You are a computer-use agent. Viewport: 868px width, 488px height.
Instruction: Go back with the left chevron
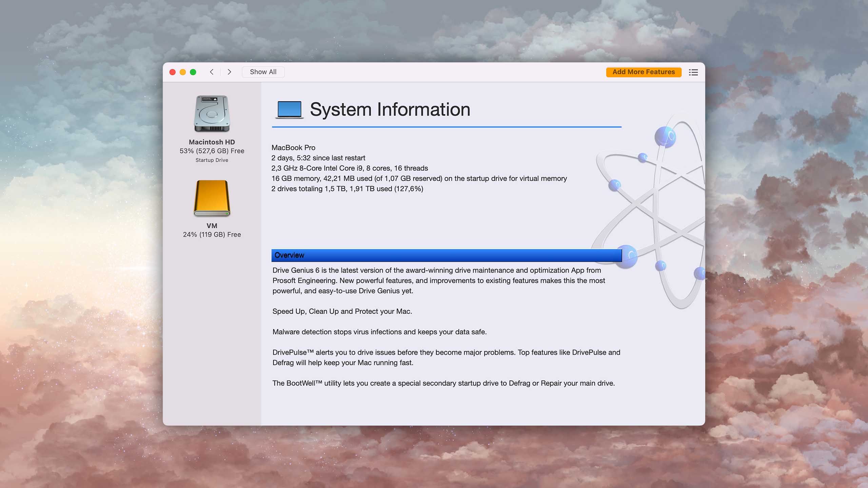click(212, 72)
